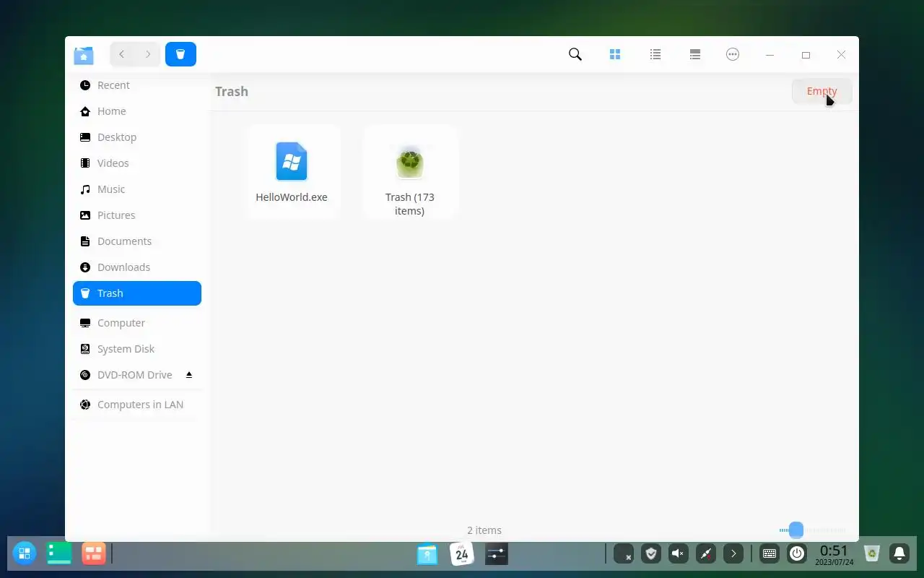Viewport: 924px width, 578px height.
Task: Open the notifications bell
Action: (899, 554)
